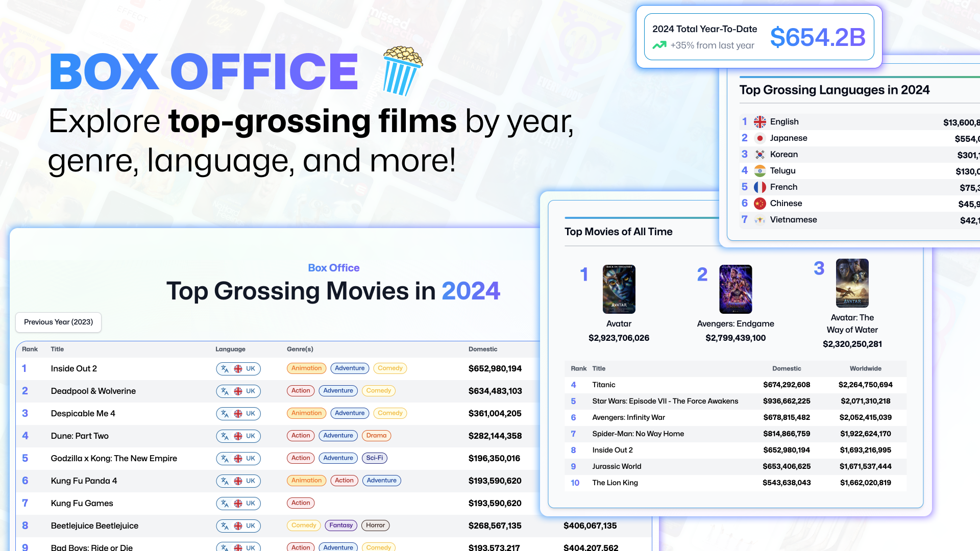Open the Inside Out 2 title in 2024 table
Image resolution: width=980 pixels, height=551 pixels.
coord(73,368)
